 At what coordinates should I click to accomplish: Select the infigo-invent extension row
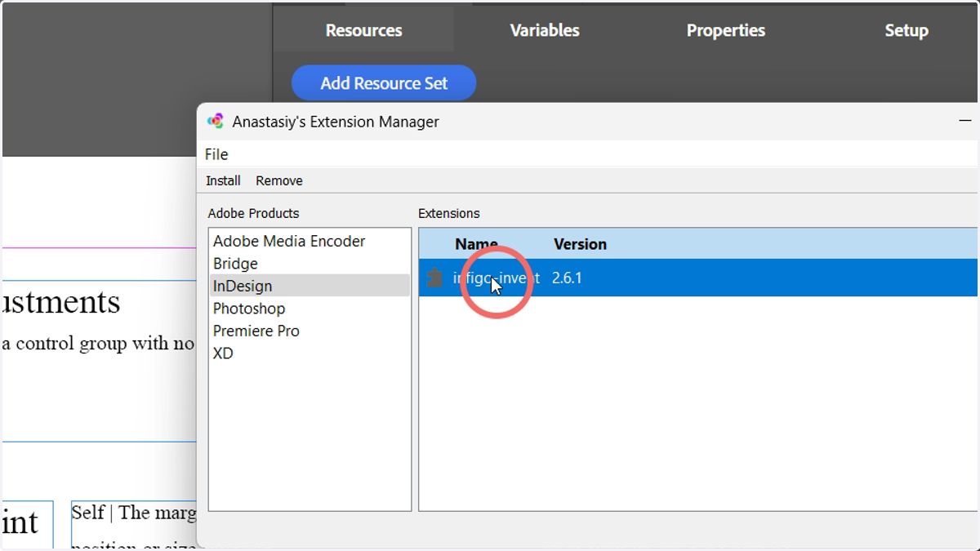pos(698,278)
